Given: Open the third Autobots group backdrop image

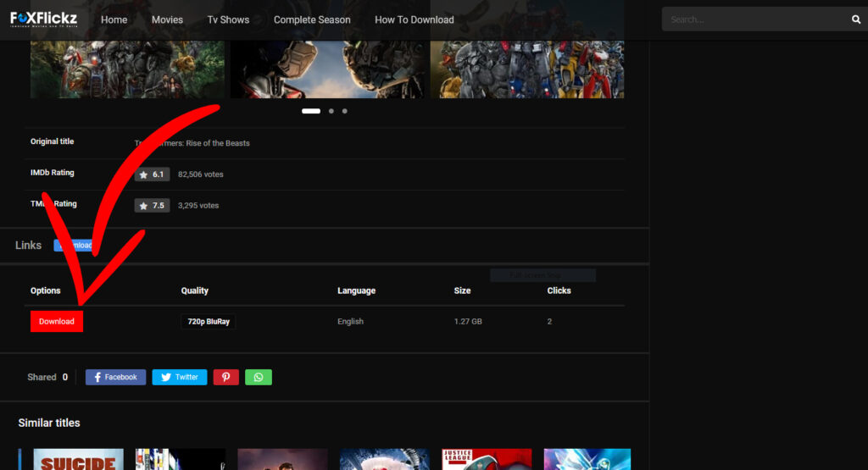Looking at the screenshot, I should [527, 69].
